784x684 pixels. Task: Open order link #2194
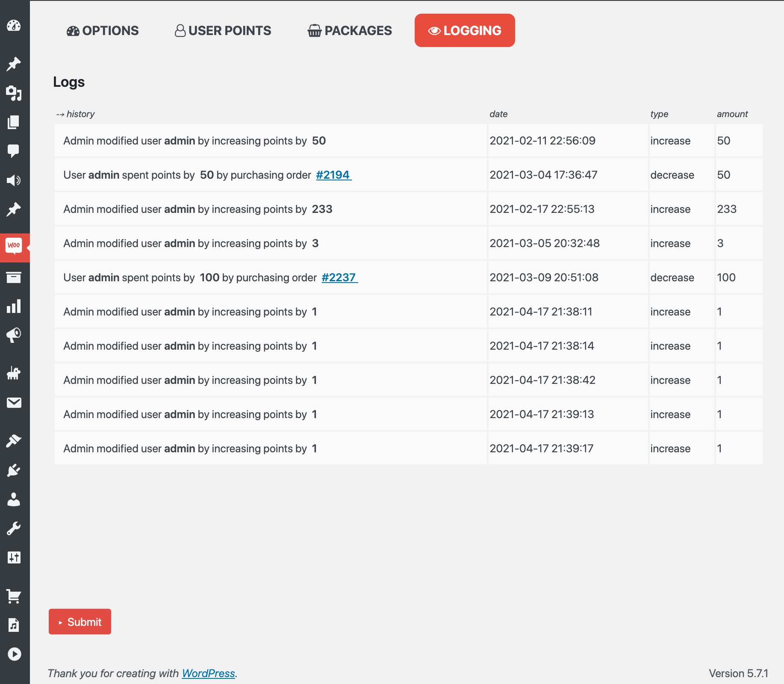[x=333, y=175]
